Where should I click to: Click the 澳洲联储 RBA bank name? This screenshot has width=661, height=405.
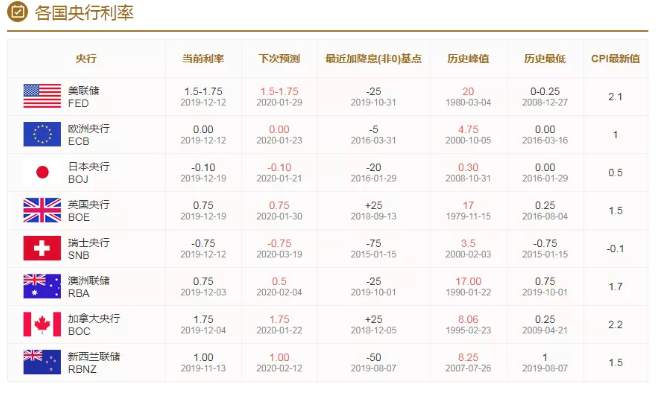tap(89, 286)
